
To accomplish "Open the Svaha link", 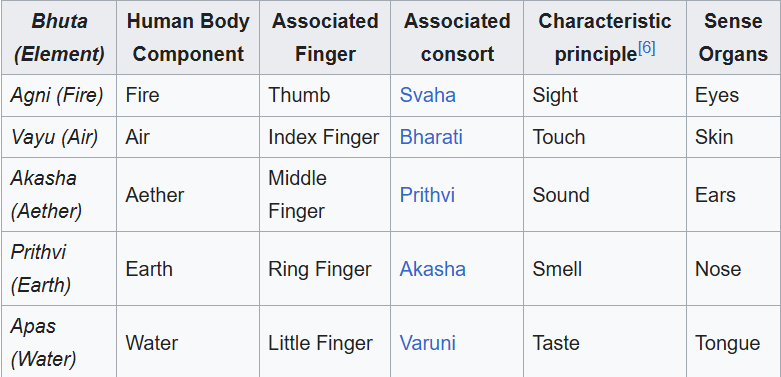I will (427, 95).
